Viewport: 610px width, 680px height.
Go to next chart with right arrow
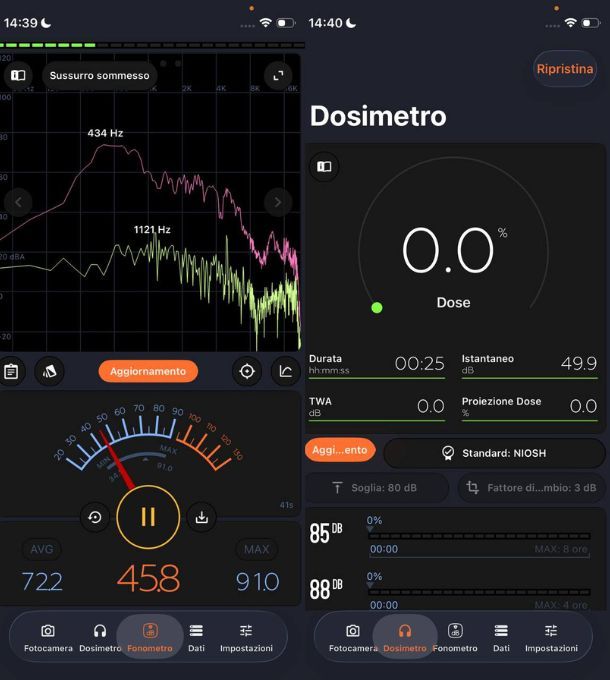[x=278, y=202]
